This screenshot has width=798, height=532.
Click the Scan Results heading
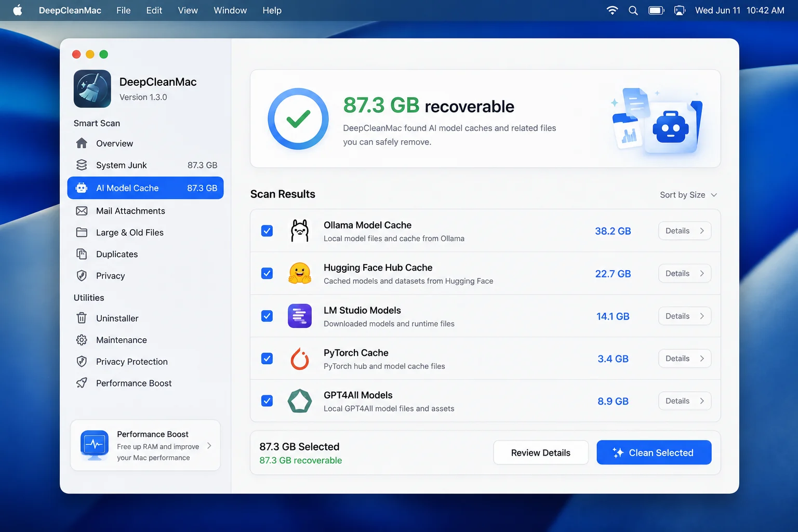tap(283, 194)
